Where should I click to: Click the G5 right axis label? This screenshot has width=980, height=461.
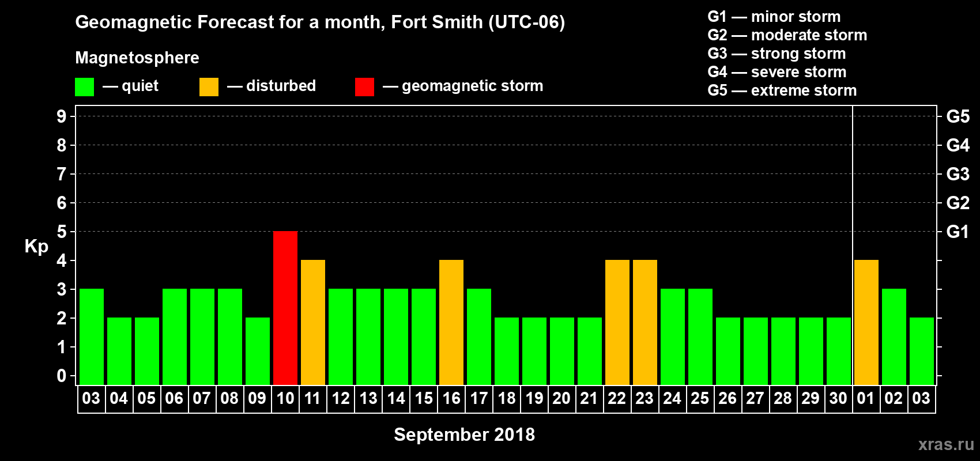tap(958, 116)
